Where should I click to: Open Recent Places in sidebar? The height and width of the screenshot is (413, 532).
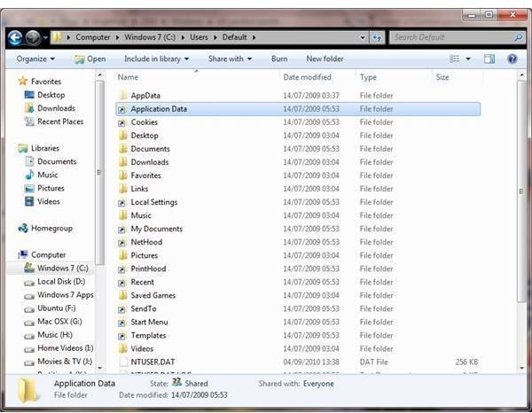tap(54, 121)
